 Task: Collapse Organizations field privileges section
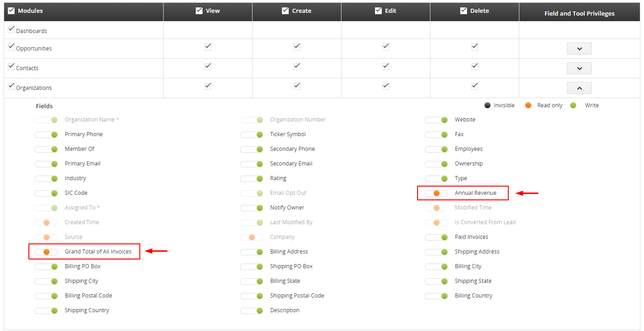579,88
